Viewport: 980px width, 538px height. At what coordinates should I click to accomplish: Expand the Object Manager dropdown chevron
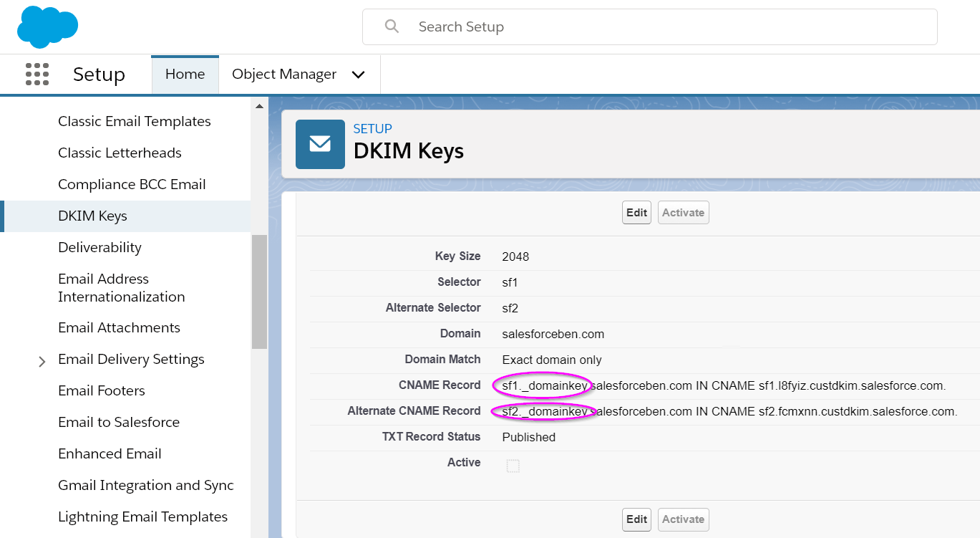click(x=359, y=75)
